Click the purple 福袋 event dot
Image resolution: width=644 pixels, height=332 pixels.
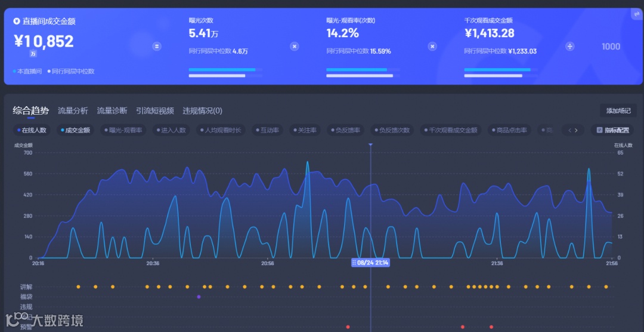point(199,297)
